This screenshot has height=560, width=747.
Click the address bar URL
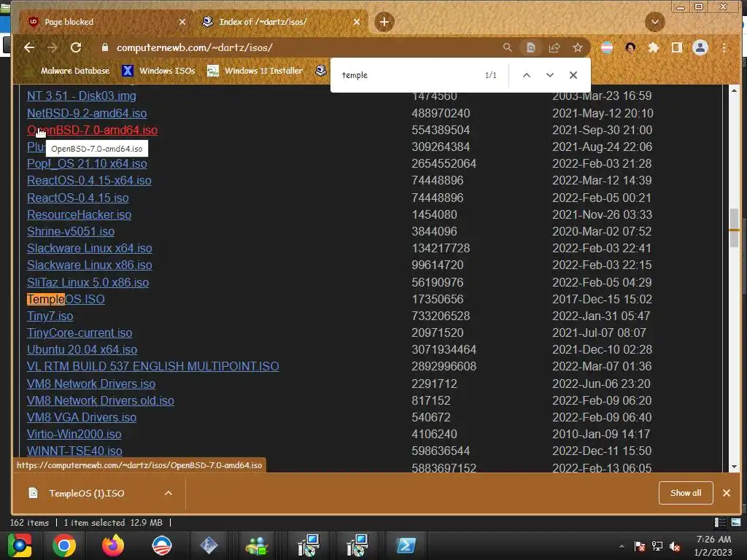coord(194,47)
